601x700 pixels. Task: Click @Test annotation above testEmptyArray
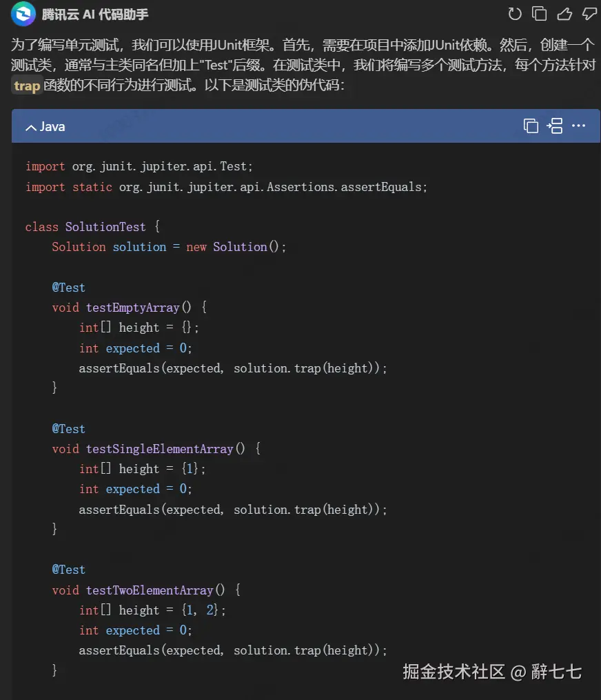tap(68, 288)
